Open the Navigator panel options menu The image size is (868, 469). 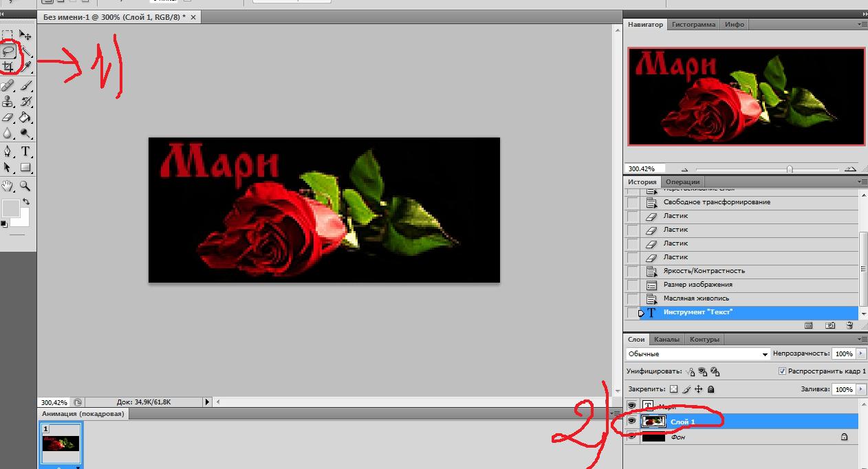pos(862,25)
